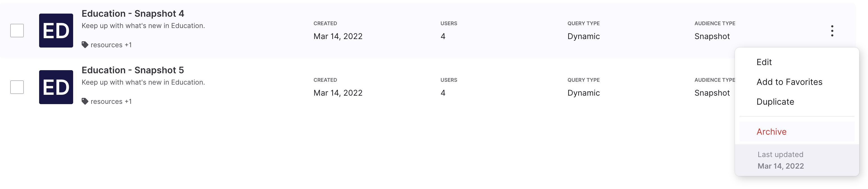Screen dimensions: 868x189
Task: Click the Snapshot 4 description text
Action: click(143, 25)
